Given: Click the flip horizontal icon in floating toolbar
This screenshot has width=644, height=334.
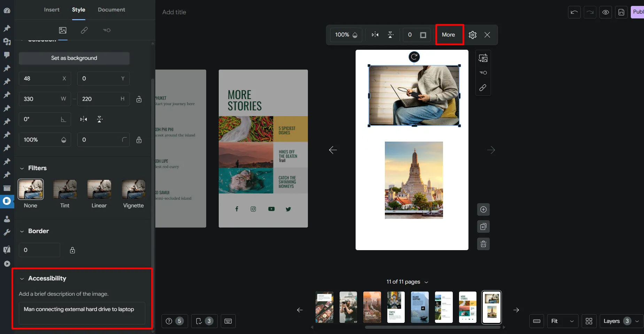Looking at the screenshot, I should pos(375,35).
